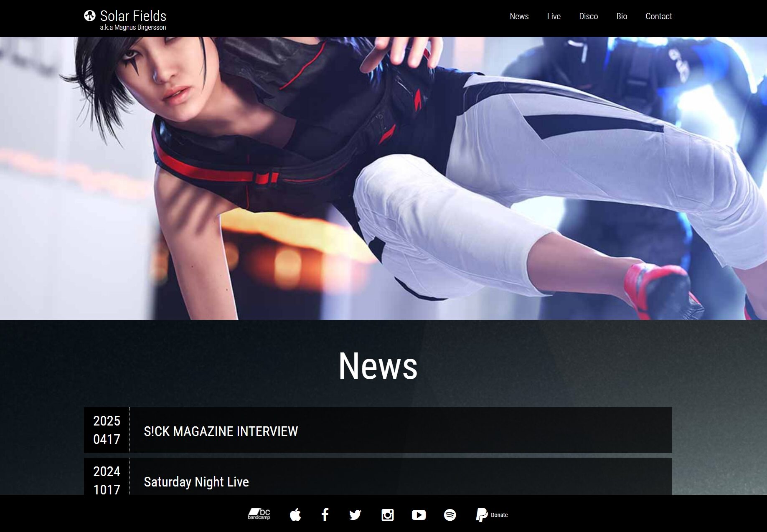The height and width of the screenshot is (532, 767).
Task: Click the Mirror's Edge hero banner image
Action: [383, 178]
